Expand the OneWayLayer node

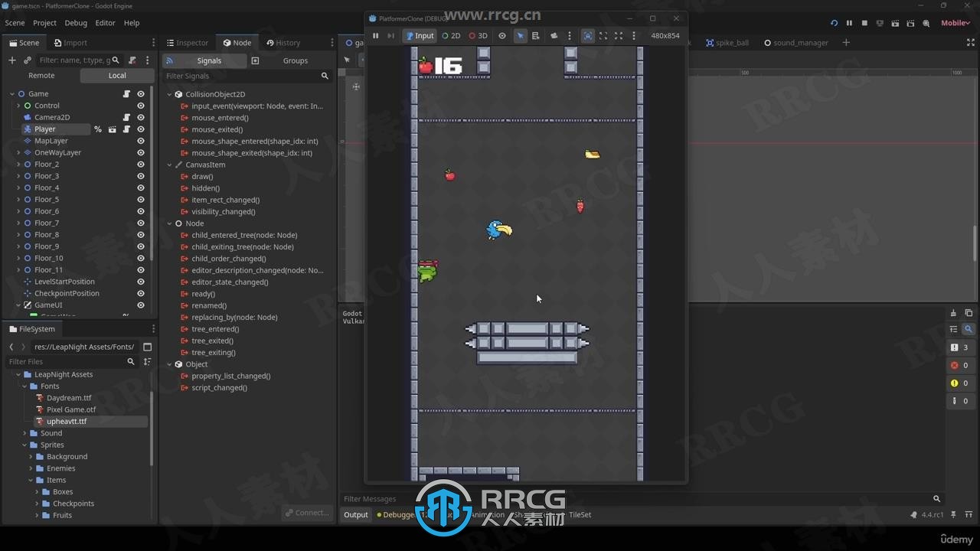[x=18, y=152]
